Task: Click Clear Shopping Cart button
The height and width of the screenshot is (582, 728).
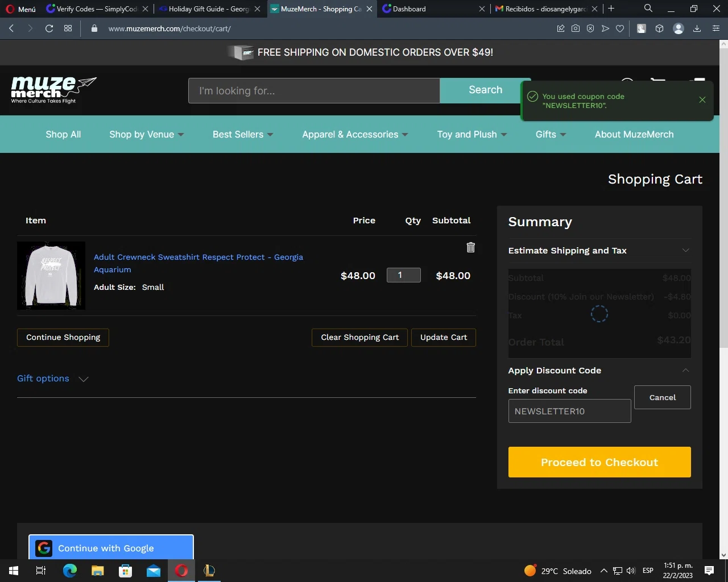Action: point(360,338)
